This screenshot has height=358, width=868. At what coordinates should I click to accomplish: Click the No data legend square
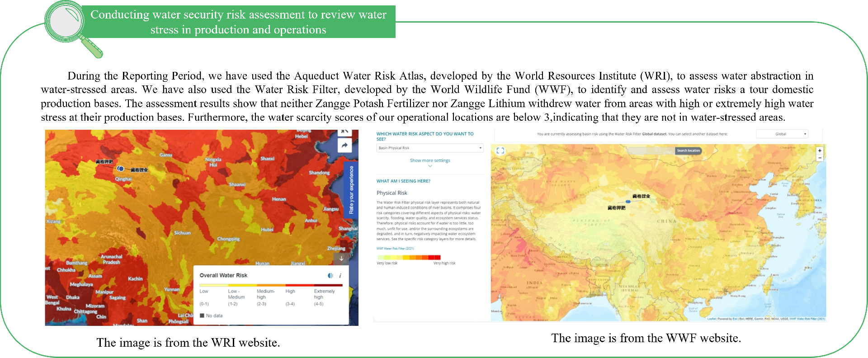(202, 316)
